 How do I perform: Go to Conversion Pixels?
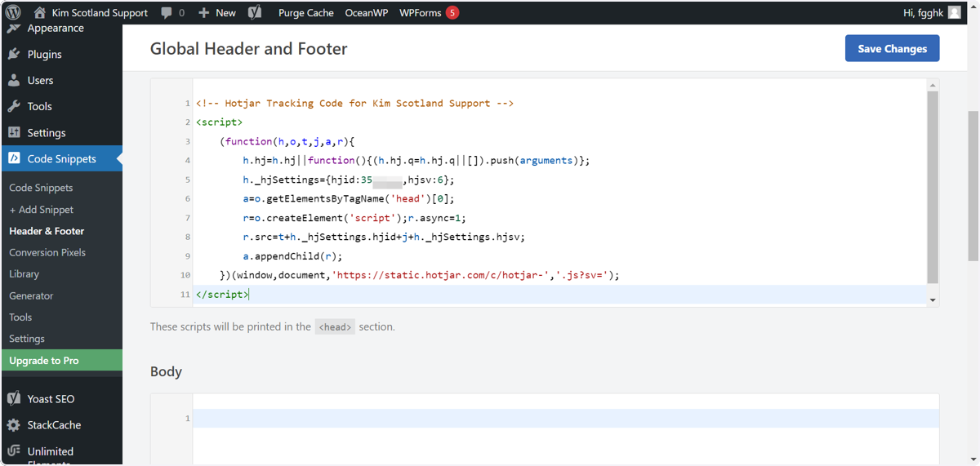[47, 252]
